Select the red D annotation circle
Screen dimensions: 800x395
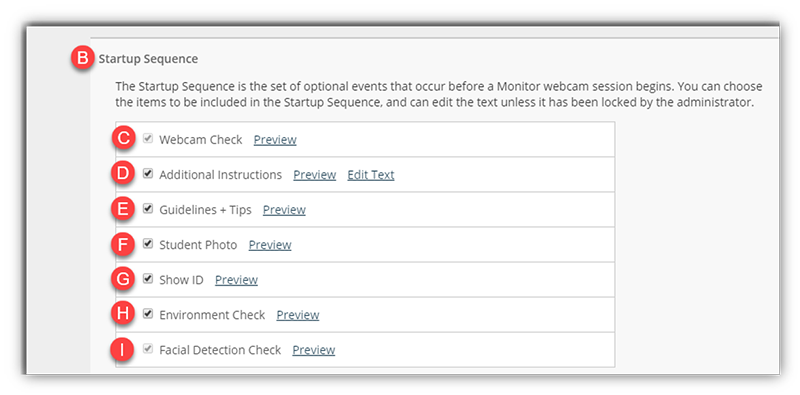click(123, 175)
